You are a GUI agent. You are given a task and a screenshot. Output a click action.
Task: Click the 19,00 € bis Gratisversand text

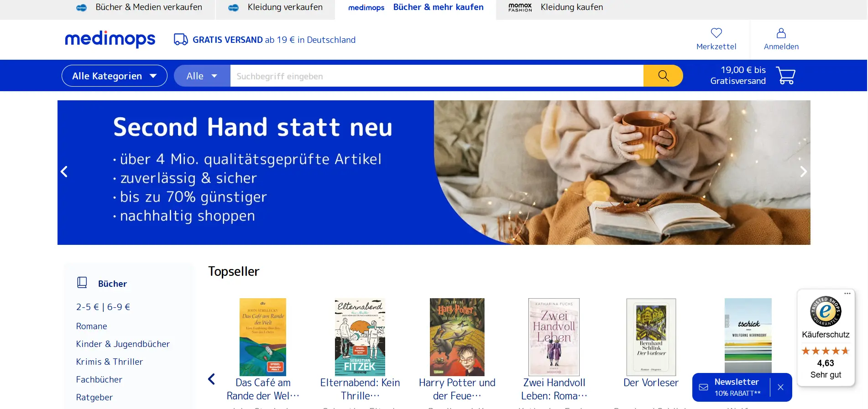coord(738,75)
